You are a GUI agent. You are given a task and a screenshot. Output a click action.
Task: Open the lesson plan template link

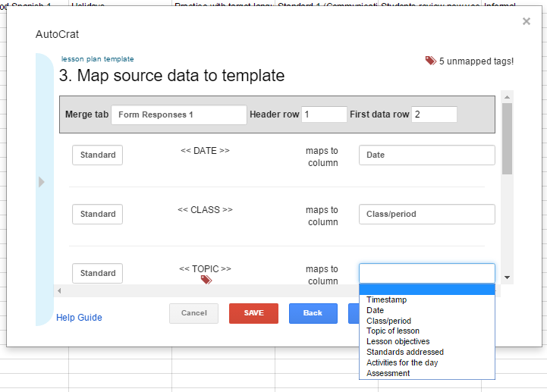click(x=97, y=59)
